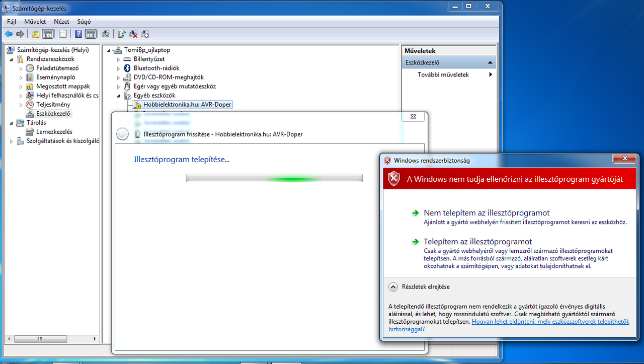The height and width of the screenshot is (364, 644).
Task: Click the Back arrow in the toolbar
Action: 9,34
